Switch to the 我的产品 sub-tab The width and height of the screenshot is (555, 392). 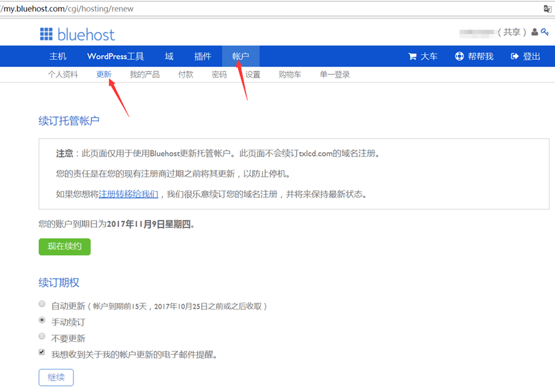tap(144, 75)
